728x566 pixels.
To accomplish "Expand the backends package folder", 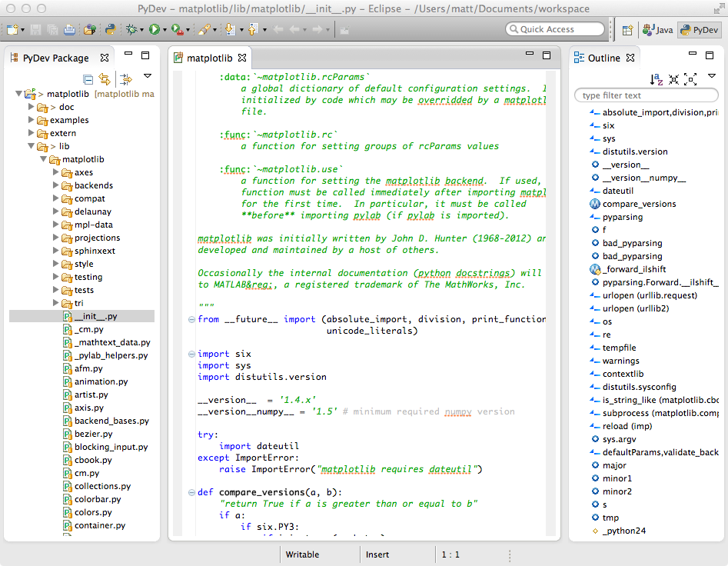I will tap(55, 185).
